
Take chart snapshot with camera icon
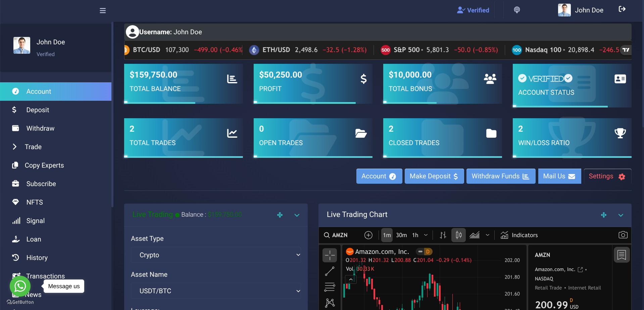tap(623, 235)
